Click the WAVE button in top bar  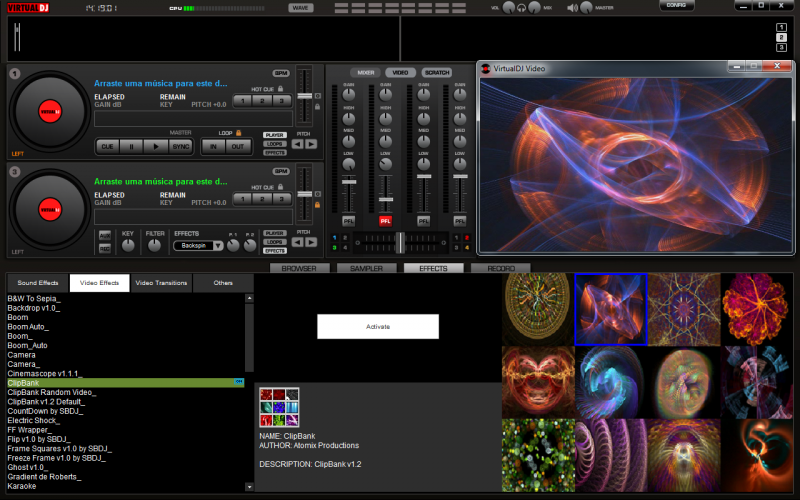(x=301, y=8)
